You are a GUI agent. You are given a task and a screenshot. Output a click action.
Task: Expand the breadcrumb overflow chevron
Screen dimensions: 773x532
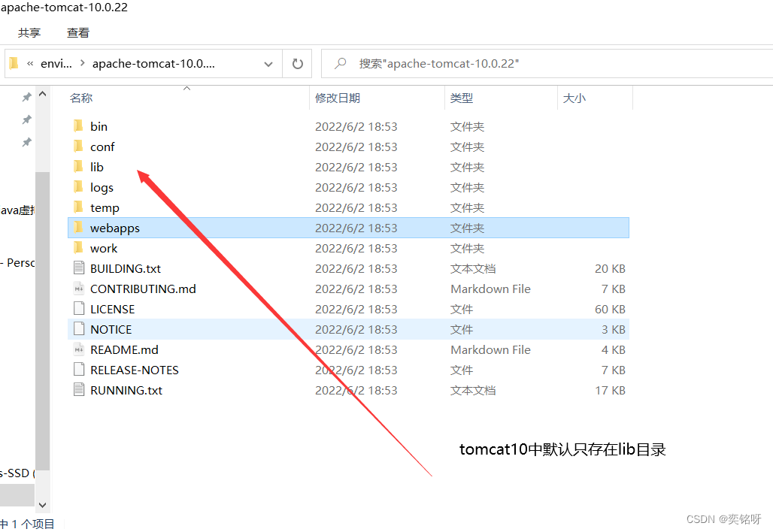[x=30, y=64]
